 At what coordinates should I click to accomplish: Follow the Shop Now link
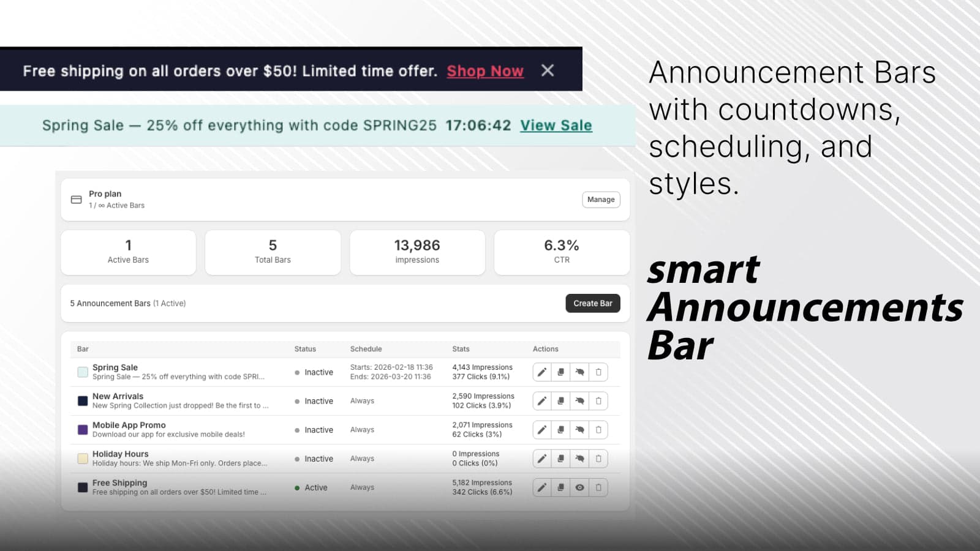pos(485,71)
